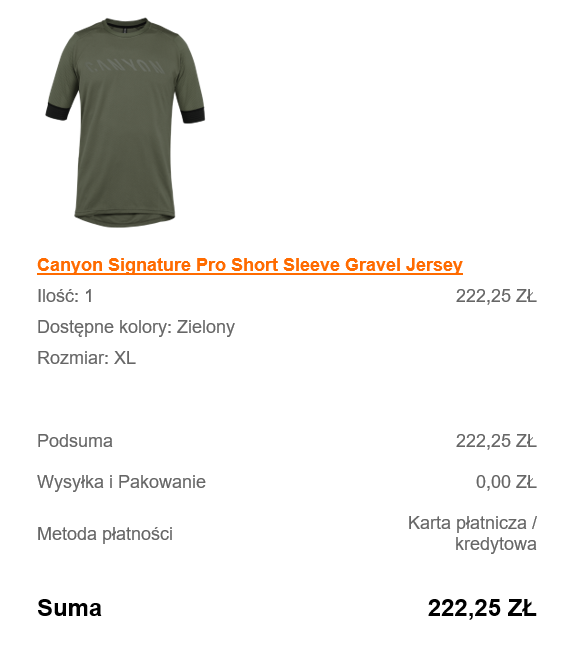Screen dimensions: 576x661
Task: Select the 'Ilość: 1' quantity text
Action: [65, 296]
